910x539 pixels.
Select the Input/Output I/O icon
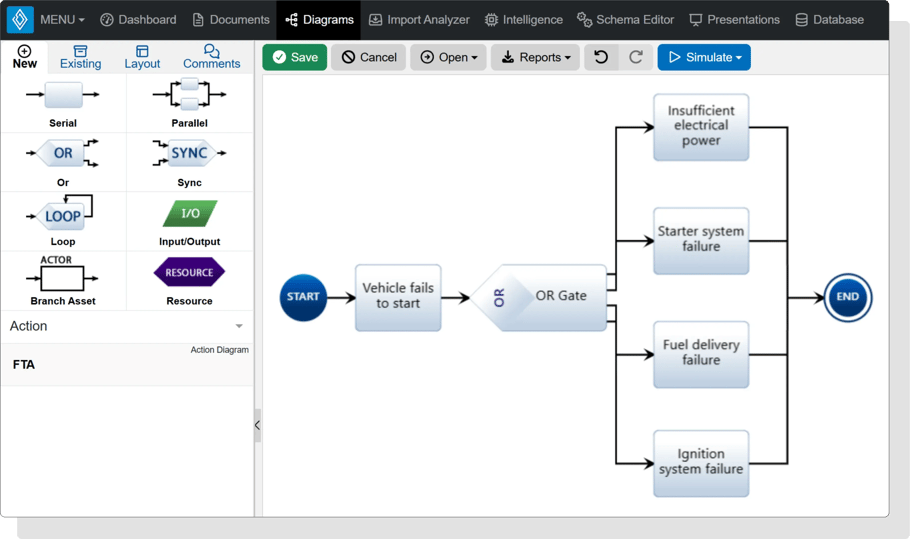(190, 214)
